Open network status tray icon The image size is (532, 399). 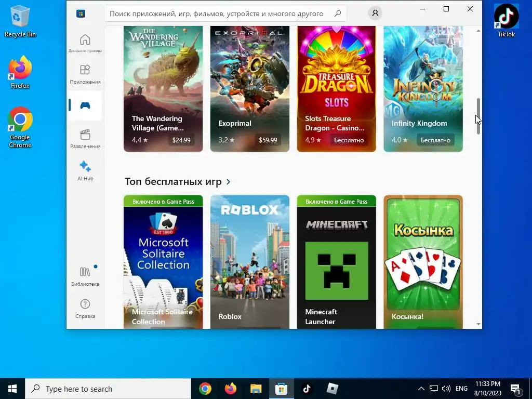434,389
